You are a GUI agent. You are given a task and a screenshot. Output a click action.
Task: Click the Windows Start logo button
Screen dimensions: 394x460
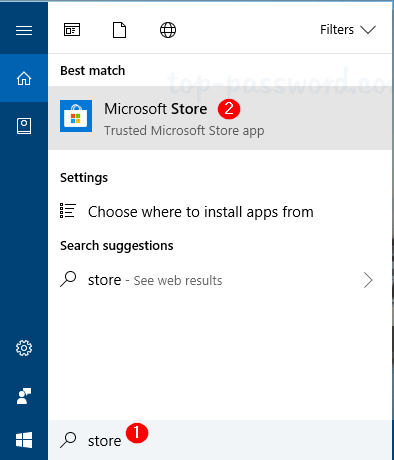[24, 440]
